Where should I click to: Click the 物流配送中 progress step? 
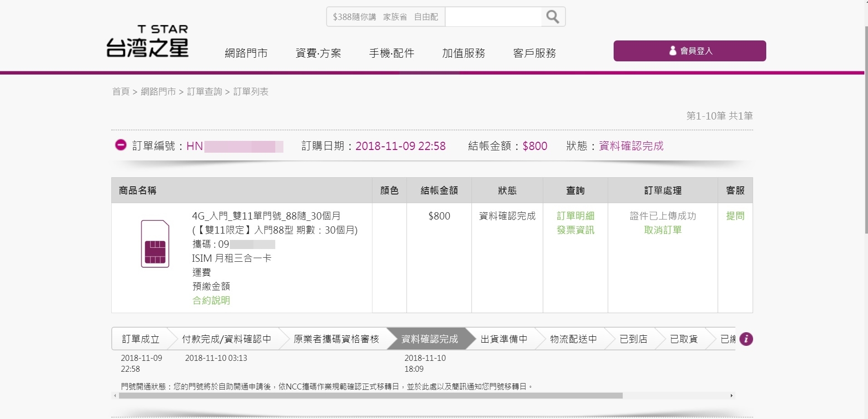tap(574, 339)
